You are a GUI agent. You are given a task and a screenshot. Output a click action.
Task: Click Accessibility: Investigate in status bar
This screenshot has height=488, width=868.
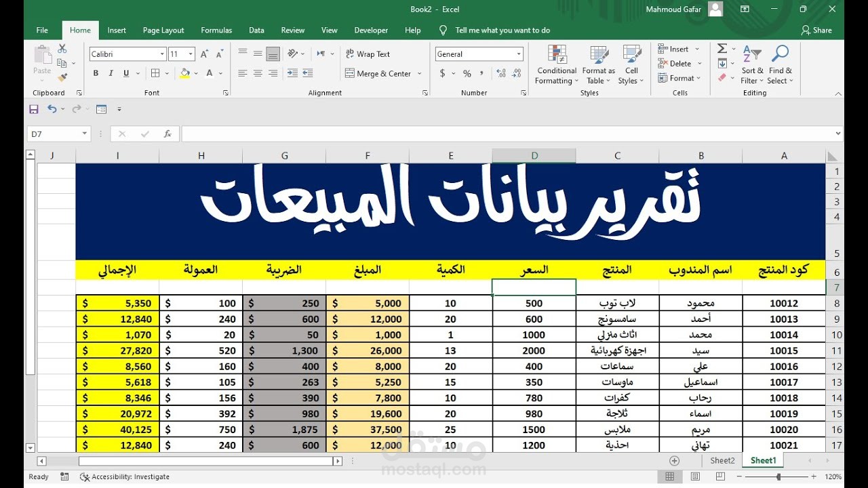(x=125, y=476)
